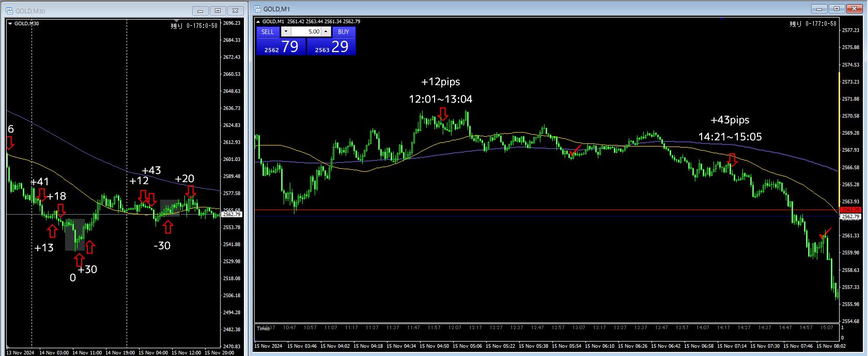
Task: Click the sell price tile 2562 79
Action: pyautogui.click(x=281, y=46)
